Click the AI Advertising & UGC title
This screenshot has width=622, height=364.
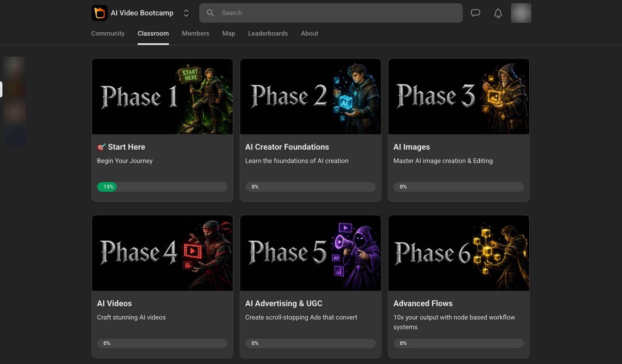(284, 303)
